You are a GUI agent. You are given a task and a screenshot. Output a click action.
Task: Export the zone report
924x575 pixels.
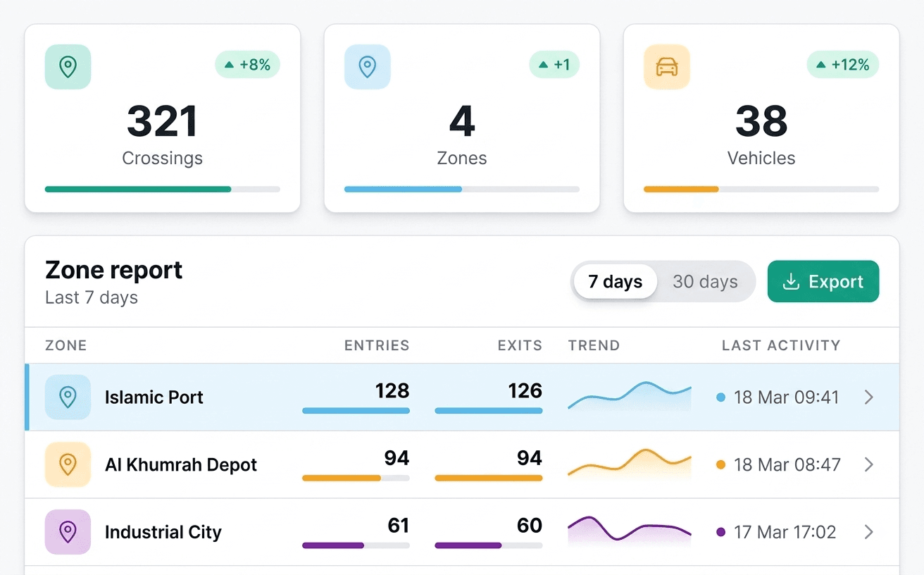point(823,282)
